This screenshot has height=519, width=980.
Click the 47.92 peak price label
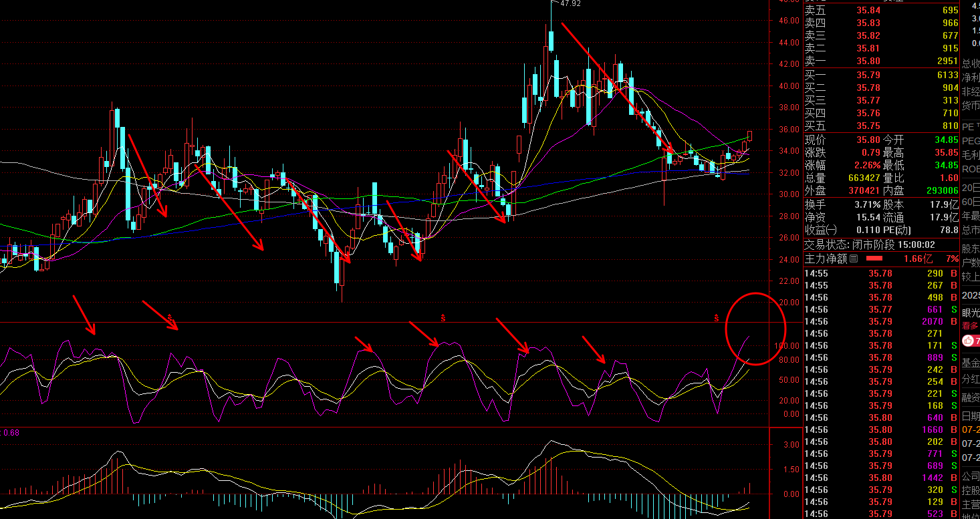tap(570, 3)
